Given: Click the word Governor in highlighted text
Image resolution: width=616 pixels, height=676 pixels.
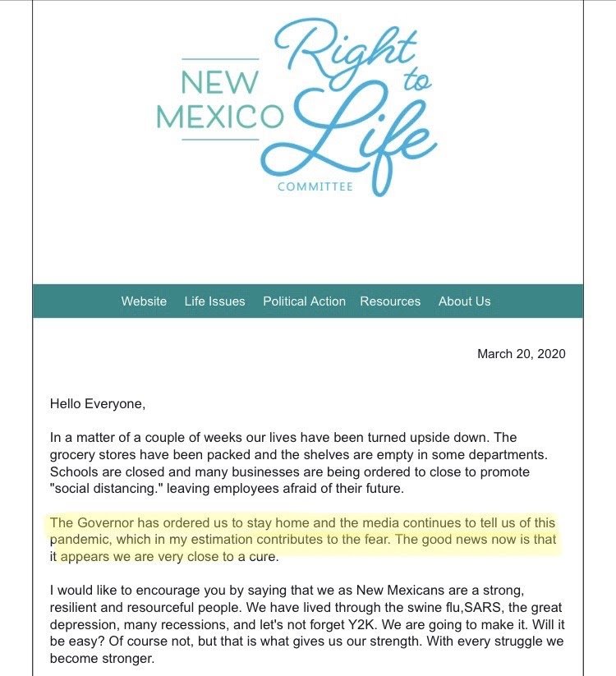Looking at the screenshot, I should 106,522.
